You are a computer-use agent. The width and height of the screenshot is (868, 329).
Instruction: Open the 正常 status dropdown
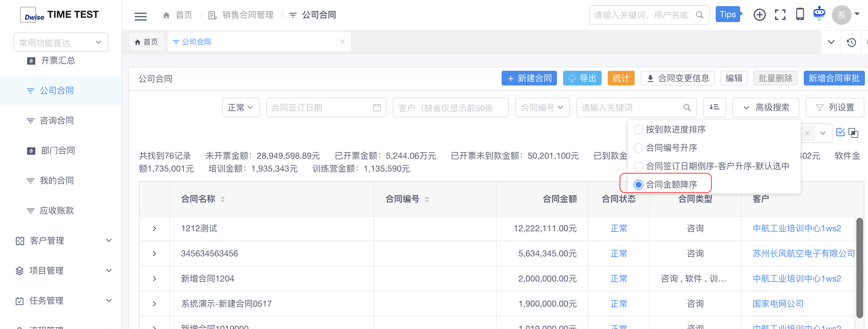241,108
